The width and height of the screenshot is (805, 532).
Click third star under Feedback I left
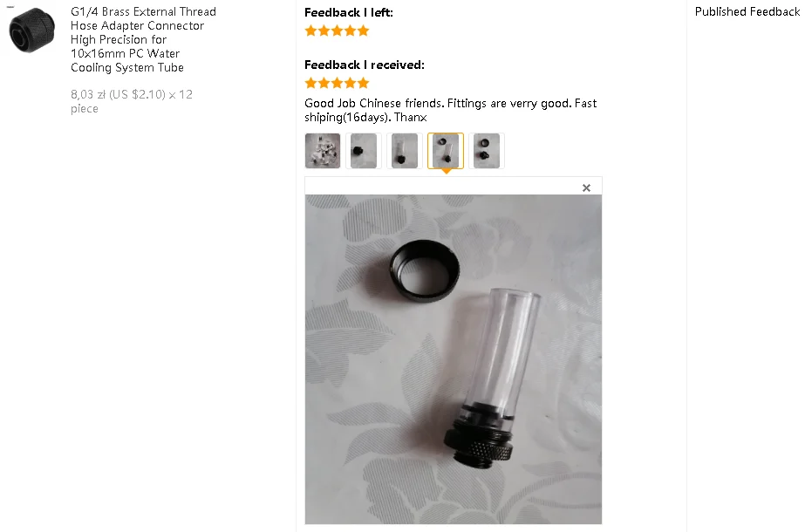337,31
